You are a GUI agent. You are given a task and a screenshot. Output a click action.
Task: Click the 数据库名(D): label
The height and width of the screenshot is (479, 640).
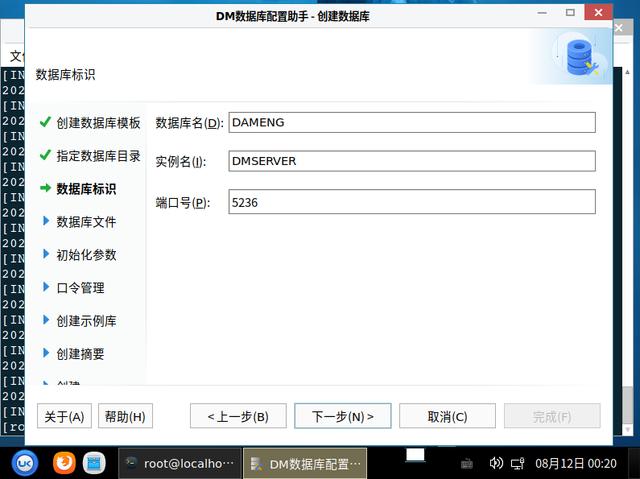(x=189, y=123)
